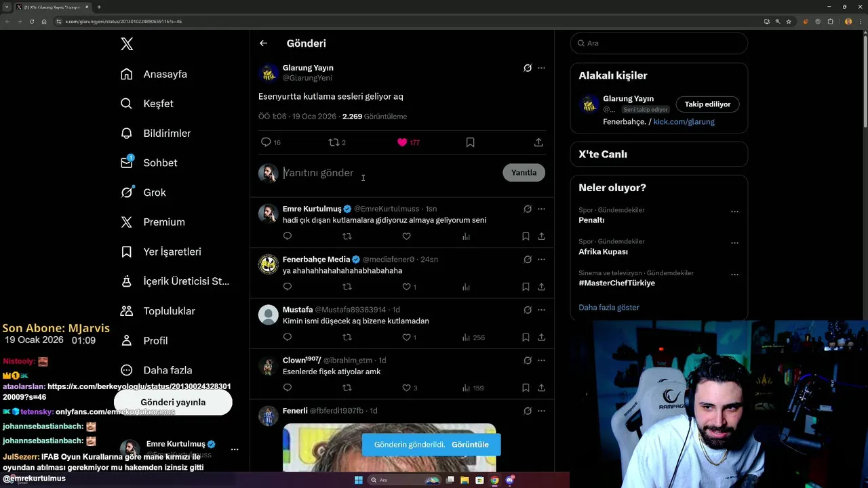Open Emre Kurtulmuş reply author name
This screenshot has height=488, width=868.
point(312,209)
